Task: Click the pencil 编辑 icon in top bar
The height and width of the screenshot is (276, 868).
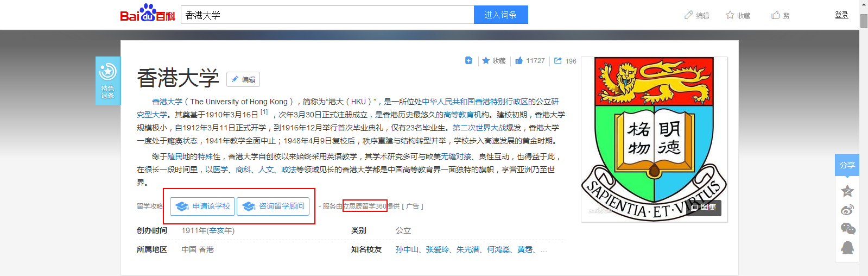Action: [689, 15]
